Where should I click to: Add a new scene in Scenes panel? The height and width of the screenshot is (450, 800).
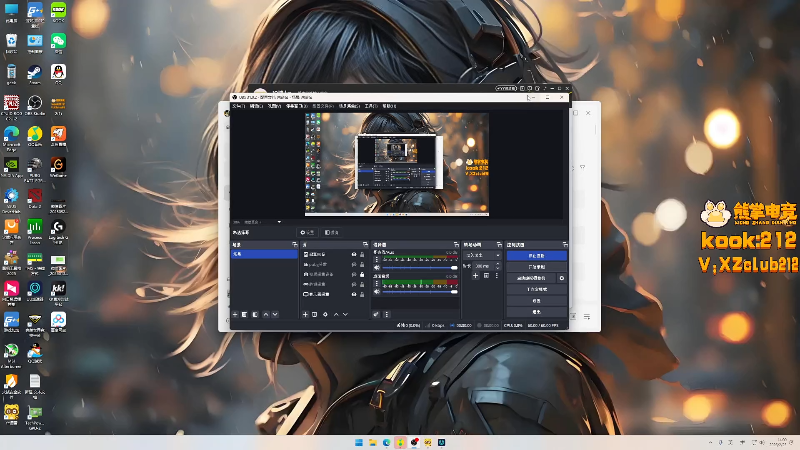pyautogui.click(x=235, y=314)
